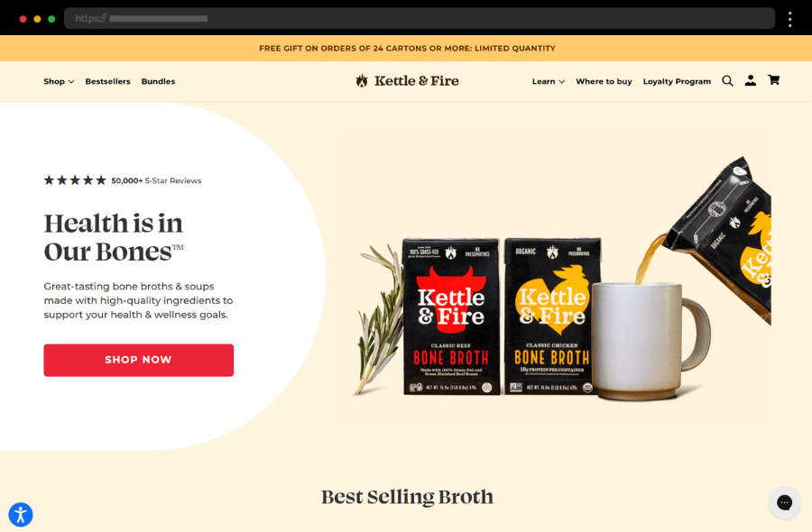Click the five-star rating icons
The image size is (812, 532).
[75, 180]
